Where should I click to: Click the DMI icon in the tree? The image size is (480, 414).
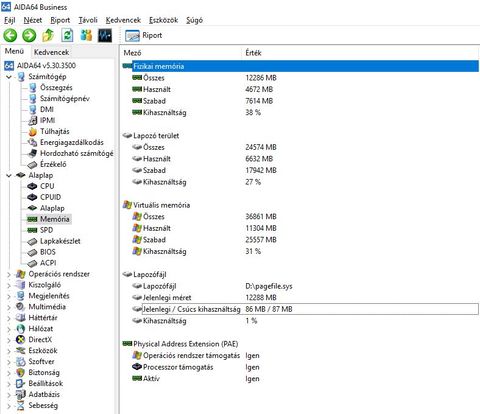pos(32,110)
